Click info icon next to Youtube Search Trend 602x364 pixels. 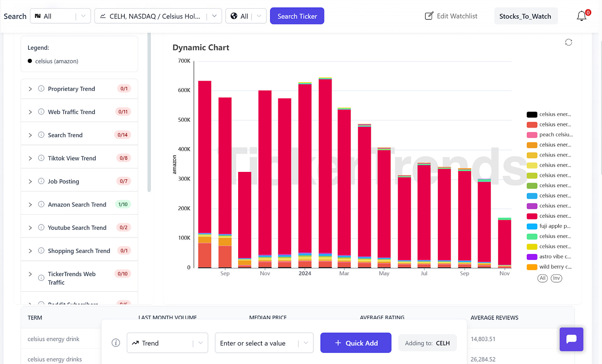(41, 227)
